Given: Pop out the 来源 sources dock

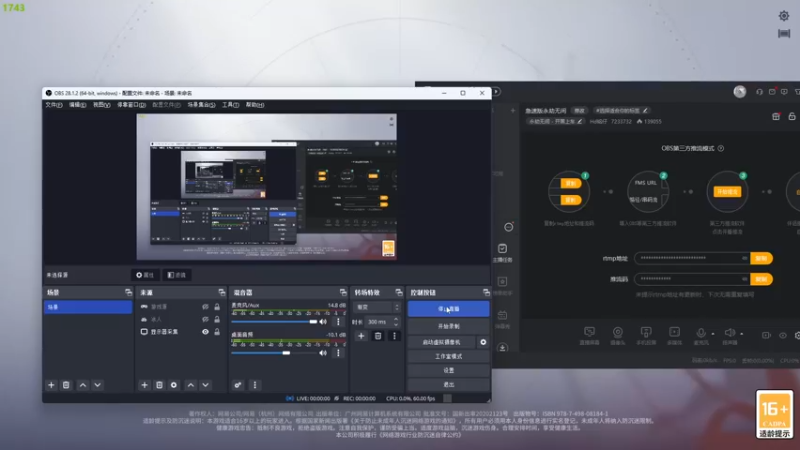Looking at the screenshot, I should pos(221,292).
